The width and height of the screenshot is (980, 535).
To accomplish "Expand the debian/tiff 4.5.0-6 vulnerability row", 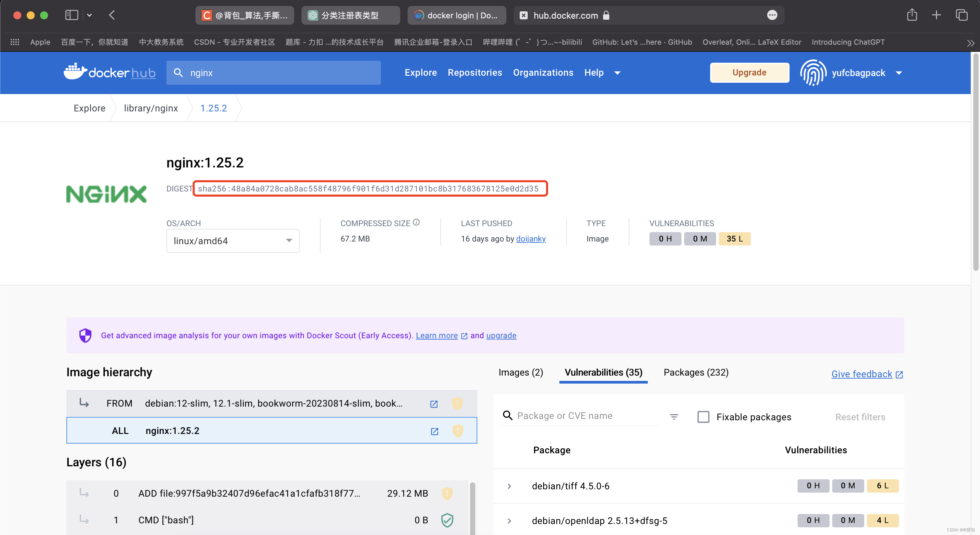I will tap(510, 485).
